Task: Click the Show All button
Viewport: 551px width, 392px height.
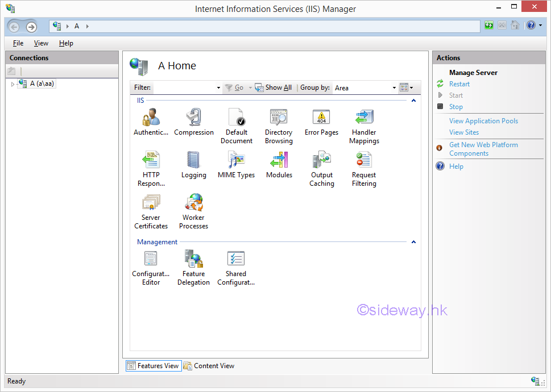Action: (274, 87)
